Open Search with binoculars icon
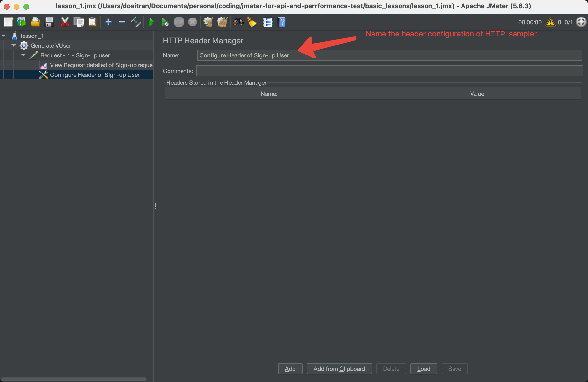The width and height of the screenshot is (588, 382). [238, 22]
